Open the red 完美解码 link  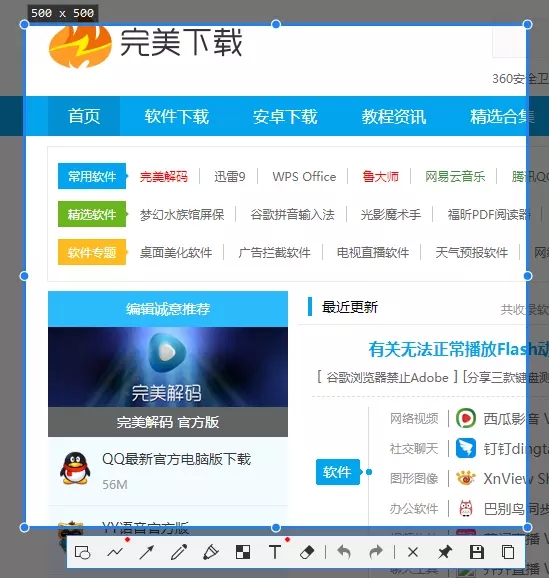coord(164,177)
